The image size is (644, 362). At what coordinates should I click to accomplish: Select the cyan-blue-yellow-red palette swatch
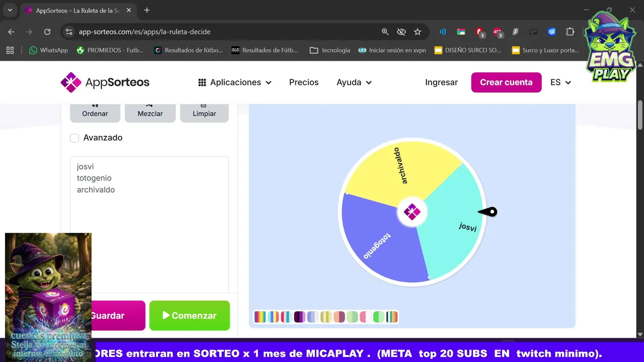[273, 317]
